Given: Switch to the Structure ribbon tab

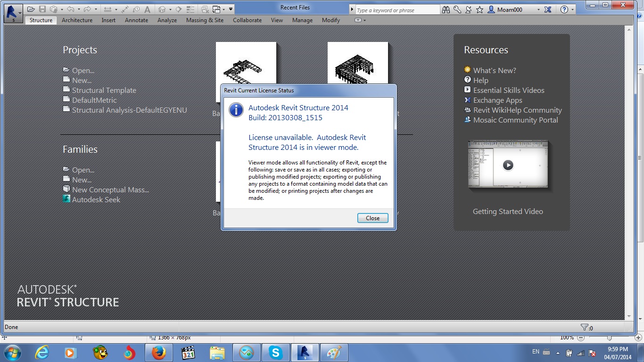Looking at the screenshot, I should (x=41, y=20).
